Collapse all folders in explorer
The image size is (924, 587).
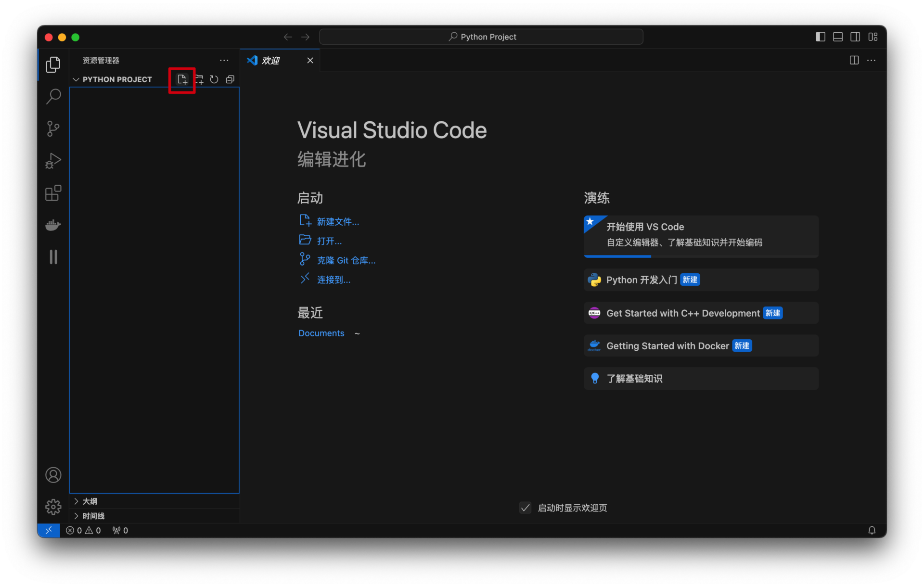(x=230, y=79)
